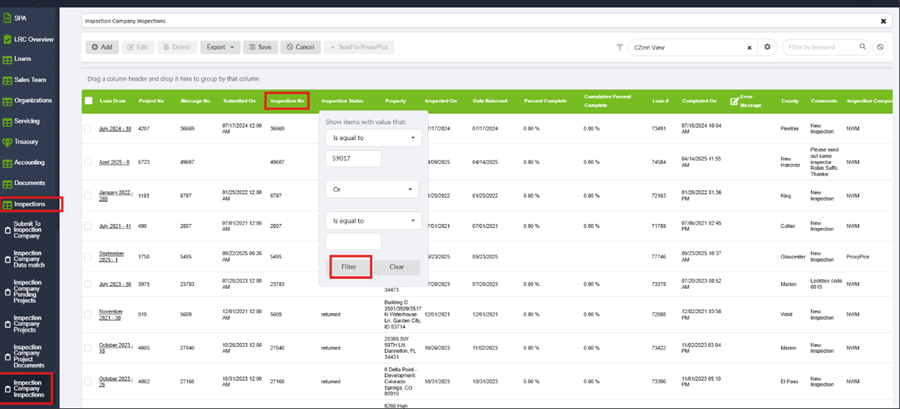Sort by Loan Draw column
Image resolution: width=900 pixels, height=409 pixels.
112,101
